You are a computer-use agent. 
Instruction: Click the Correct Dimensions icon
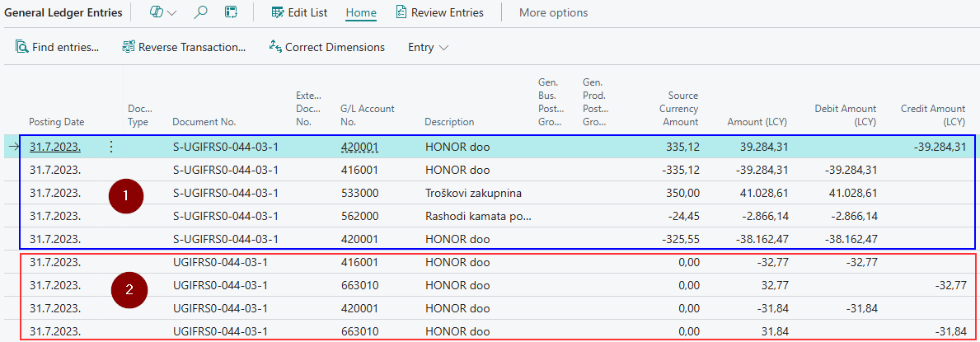(x=275, y=47)
